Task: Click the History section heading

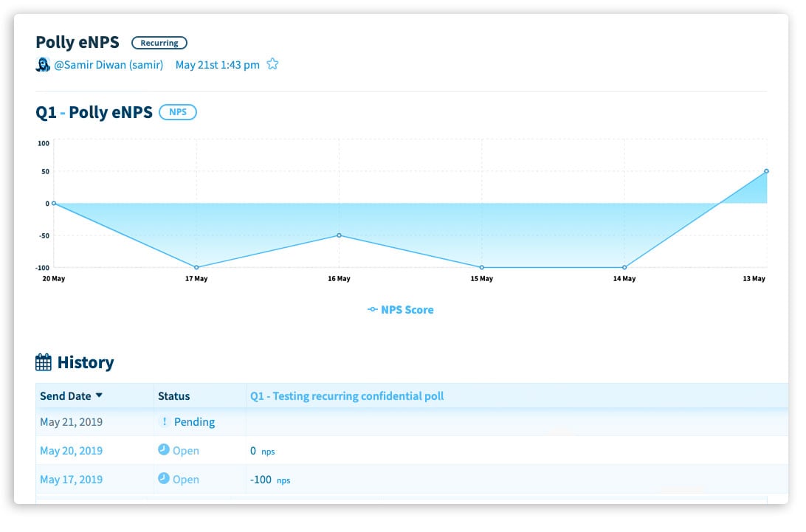Action: coord(86,362)
